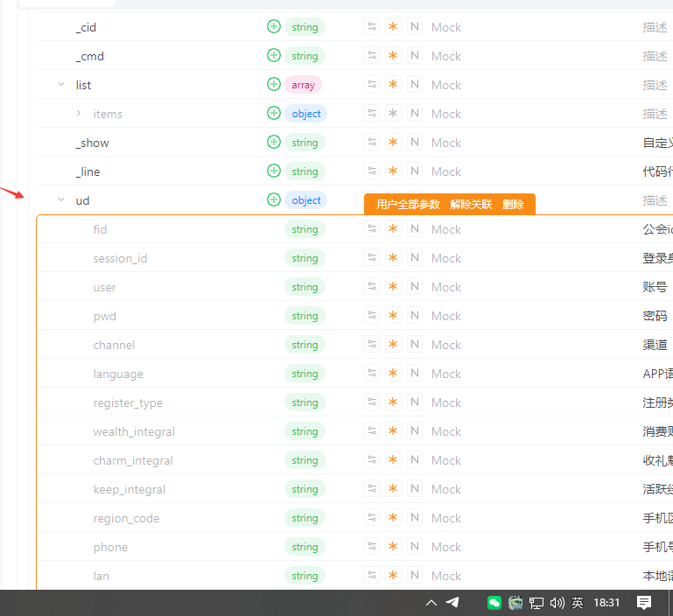Toggle the required asterisk for items
Image resolution: width=673 pixels, height=616 pixels.
[x=393, y=114]
